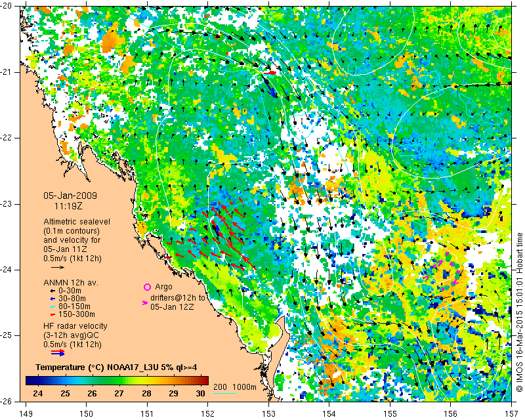This screenshot has height=420, width=525.
Task: Click colour bar tick label 29
Action: pyautogui.click(x=173, y=393)
